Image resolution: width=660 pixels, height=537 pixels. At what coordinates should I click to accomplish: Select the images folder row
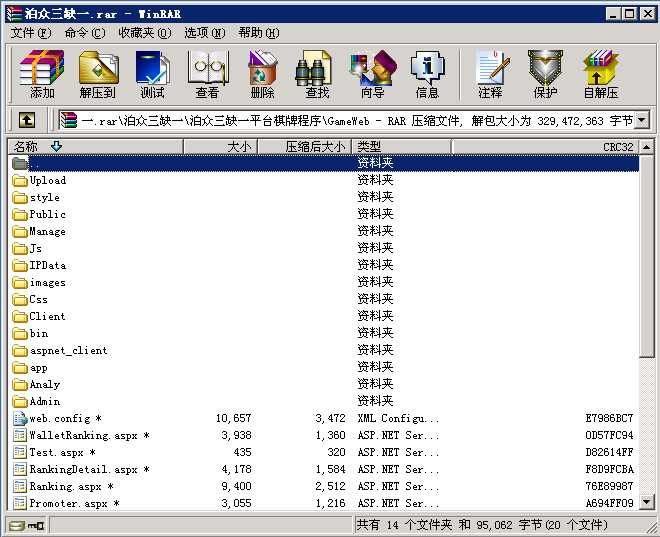(323, 282)
